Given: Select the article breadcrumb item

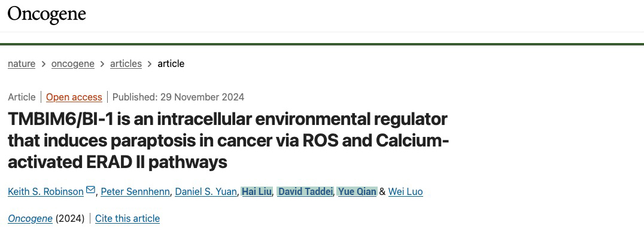Looking at the screenshot, I should click(171, 63).
